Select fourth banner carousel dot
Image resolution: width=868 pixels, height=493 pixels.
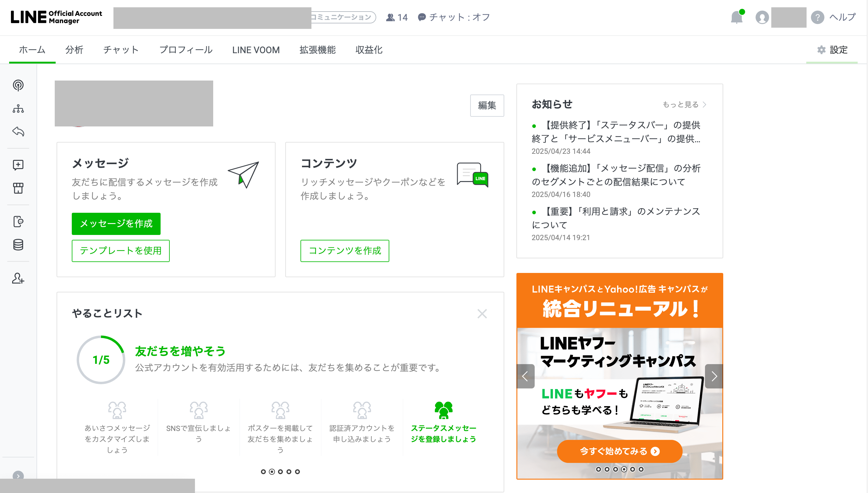[624, 469]
